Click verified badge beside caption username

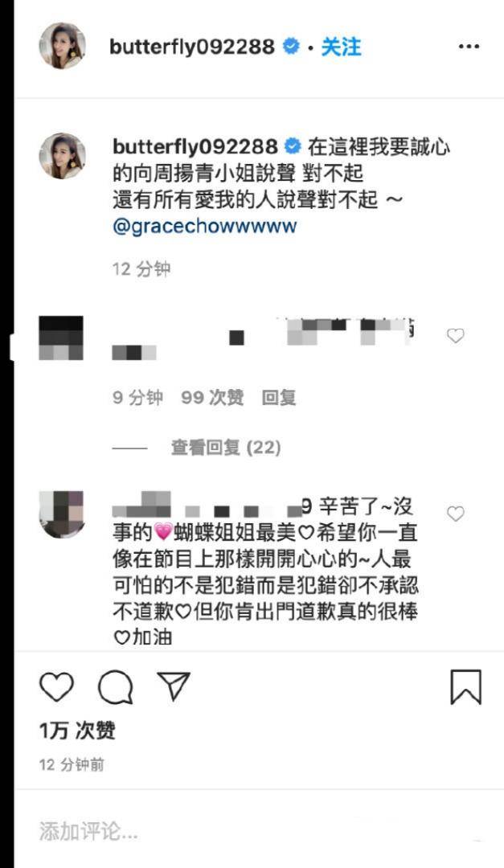point(293,147)
